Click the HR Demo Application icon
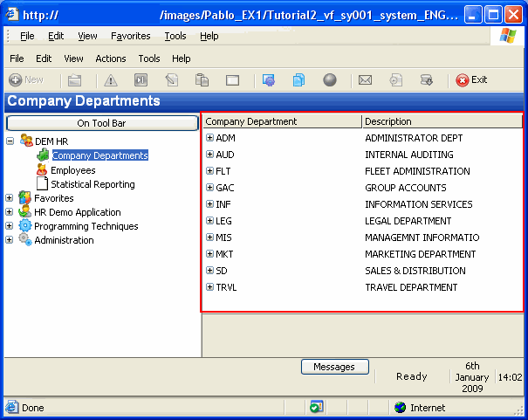The image size is (528, 420). (24, 211)
